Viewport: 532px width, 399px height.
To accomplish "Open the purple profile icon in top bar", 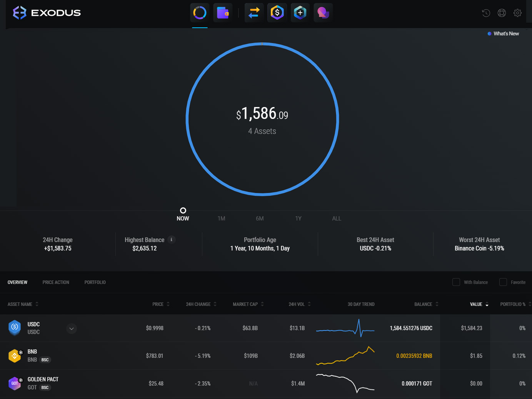I will (x=323, y=13).
